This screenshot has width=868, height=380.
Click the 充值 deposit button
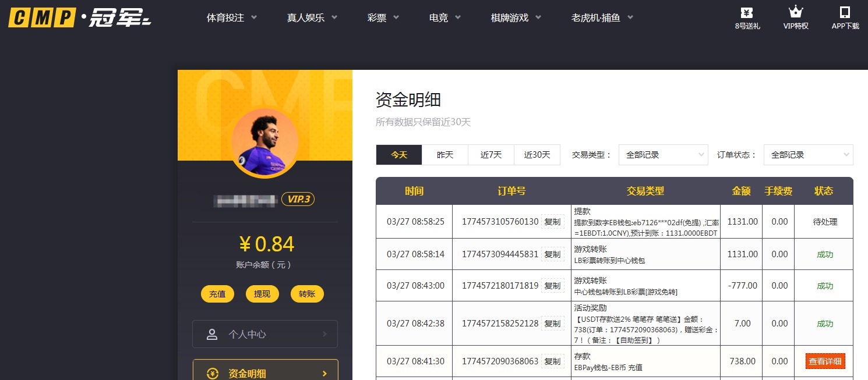click(x=217, y=294)
